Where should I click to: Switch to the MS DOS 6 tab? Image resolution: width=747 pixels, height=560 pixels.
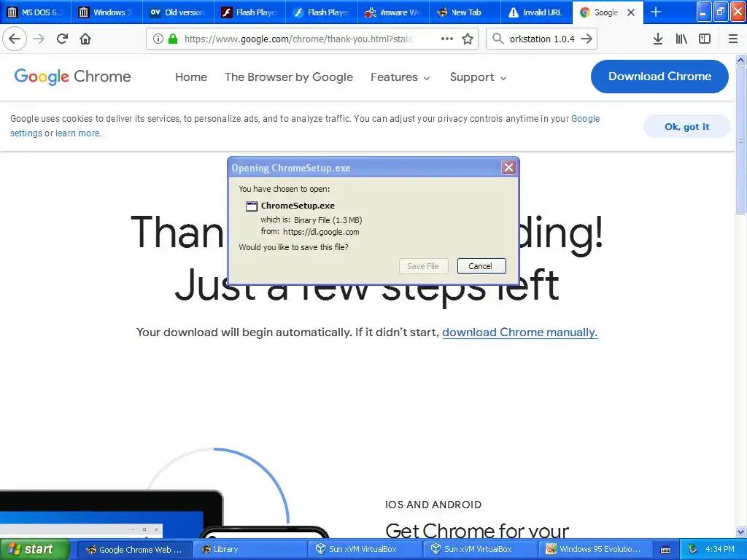36,12
